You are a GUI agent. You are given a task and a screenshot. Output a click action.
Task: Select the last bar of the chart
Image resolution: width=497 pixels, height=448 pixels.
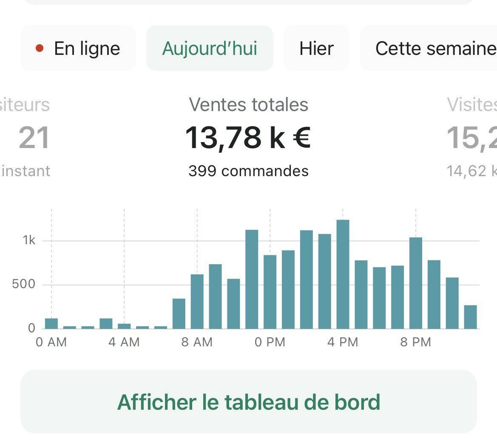click(x=470, y=317)
